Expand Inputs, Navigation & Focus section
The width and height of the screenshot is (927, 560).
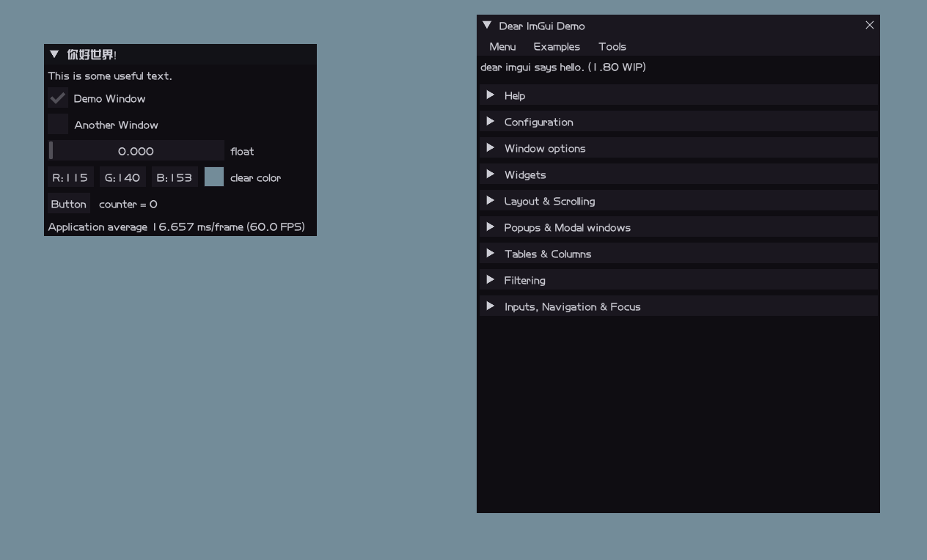click(x=678, y=306)
